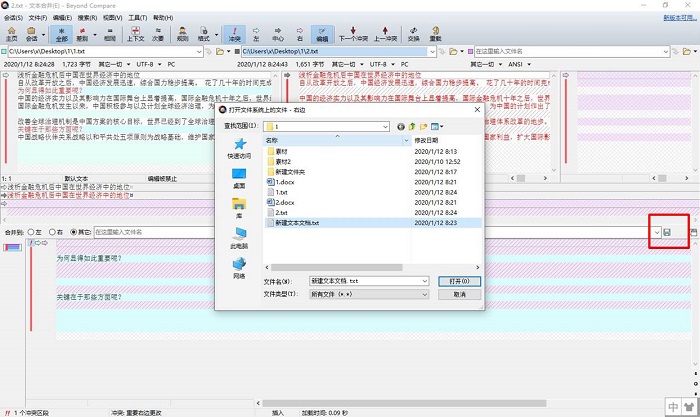Open 规则 rules toolbar icon
This screenshot has height=417, width=700.
point(183,34)
